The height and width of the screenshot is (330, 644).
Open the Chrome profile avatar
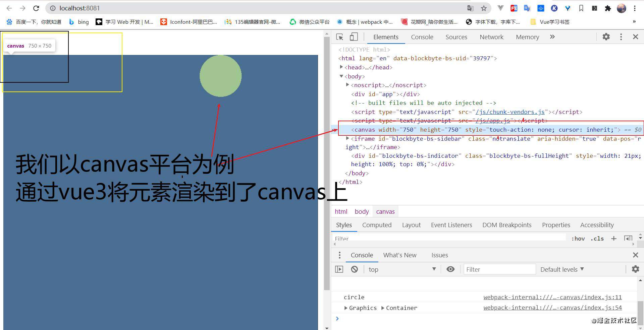pyautogui.click(x=621, y=8)
